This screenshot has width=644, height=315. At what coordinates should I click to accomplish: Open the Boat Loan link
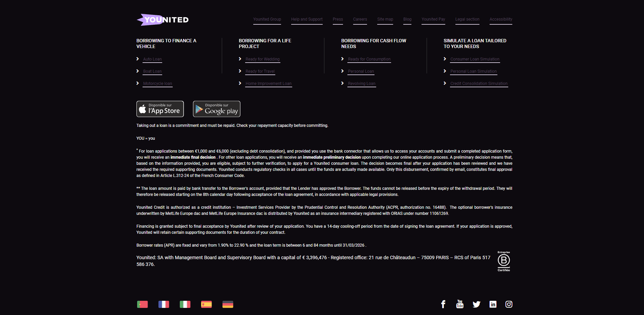click(x=152, y=71)
